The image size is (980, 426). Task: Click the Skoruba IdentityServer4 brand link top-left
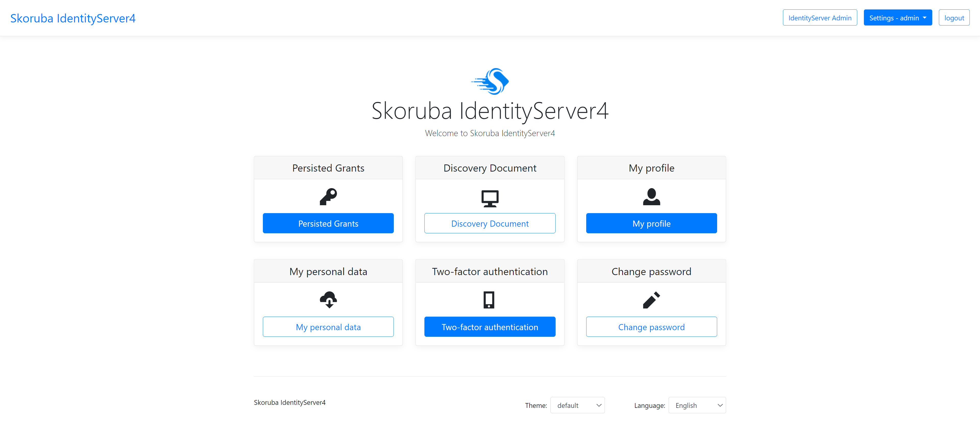(x=73, y=18)
